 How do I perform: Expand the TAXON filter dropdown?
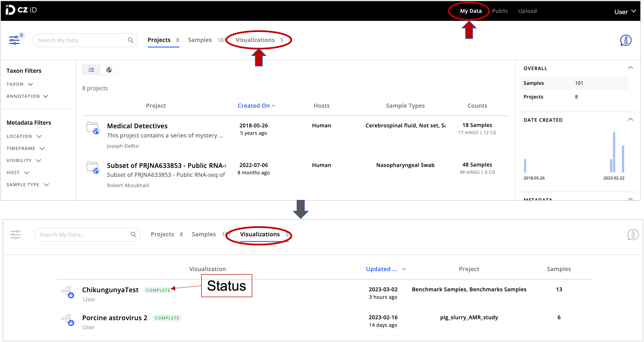click(x=20, y=84)
